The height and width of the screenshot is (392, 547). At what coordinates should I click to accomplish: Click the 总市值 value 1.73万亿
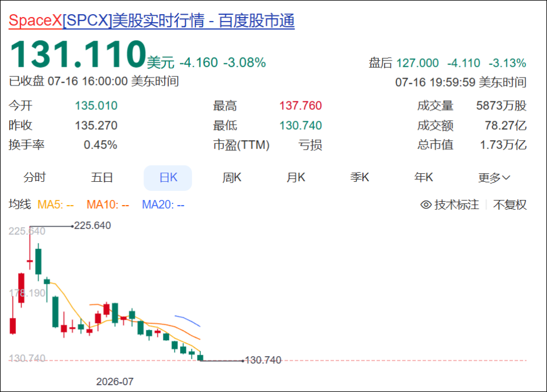(x=503, y=145)
